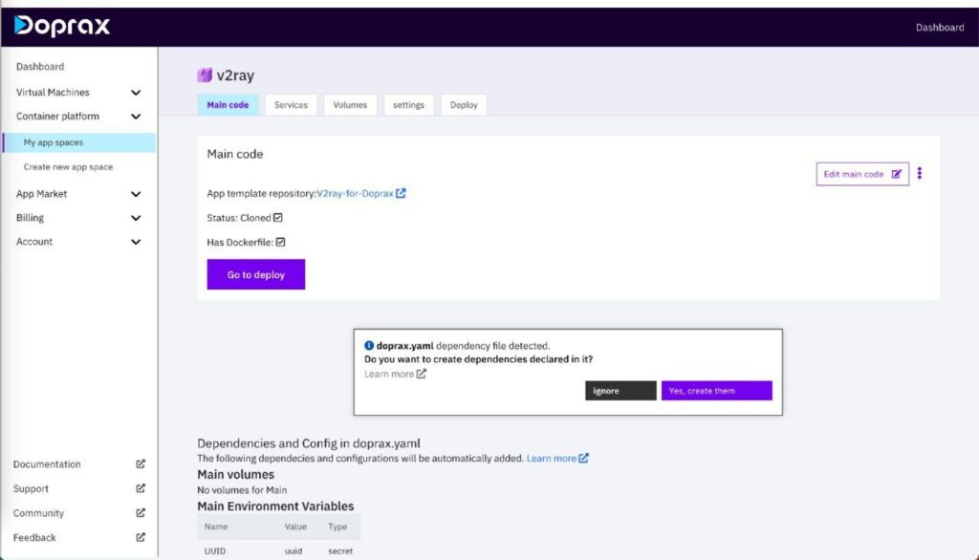
Task: Click the UUID variable name cell
Action: [215, 551]
